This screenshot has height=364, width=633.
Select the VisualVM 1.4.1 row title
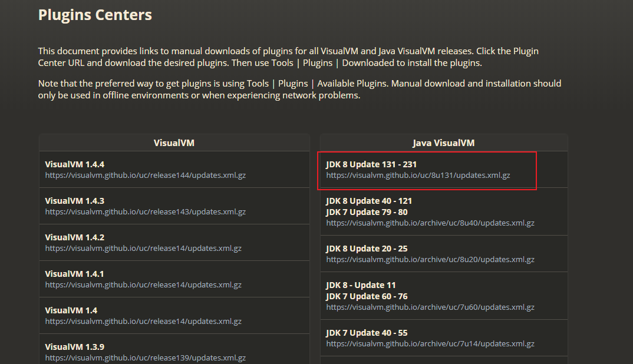[74, 274]
